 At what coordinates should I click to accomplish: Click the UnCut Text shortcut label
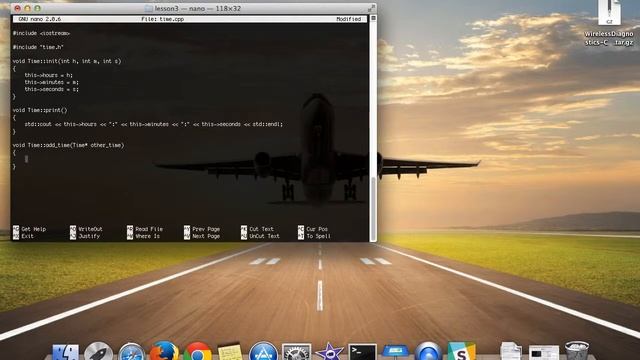point(264,236)
